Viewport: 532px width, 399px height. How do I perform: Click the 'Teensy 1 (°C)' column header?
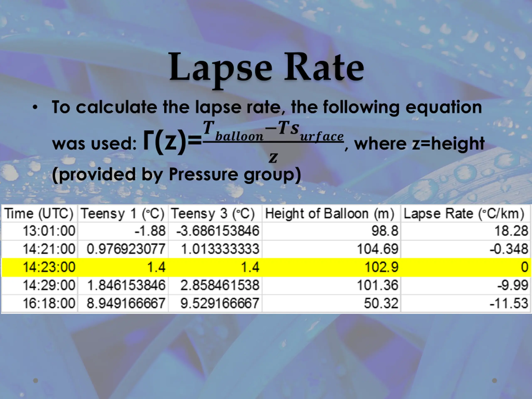click(x=123, y=213)
